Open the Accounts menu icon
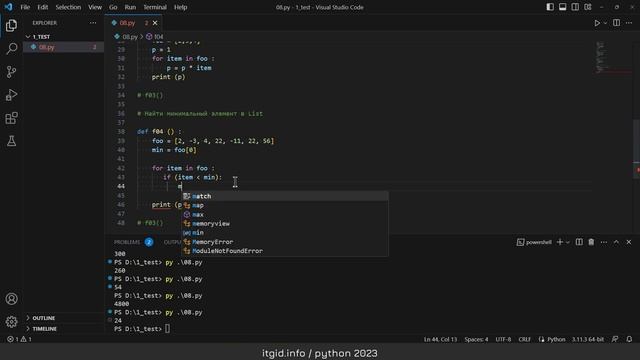Viewport: 640px width, 360px height. click(11, 299)
